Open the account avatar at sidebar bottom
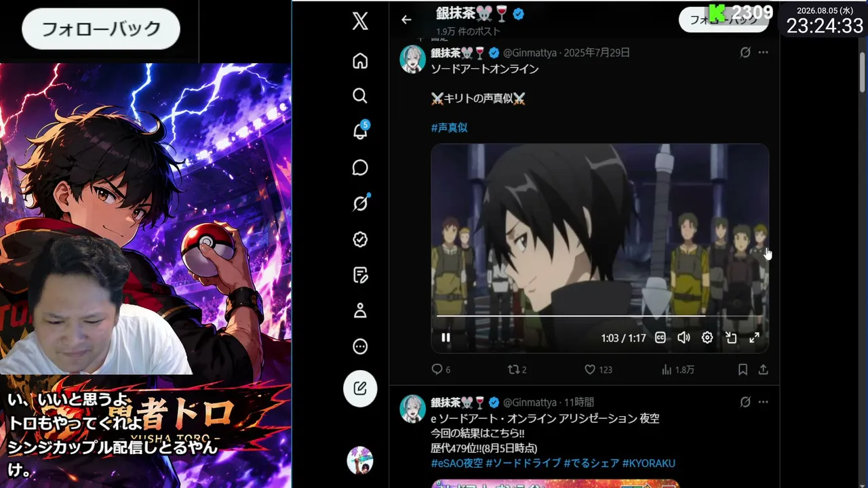868x488 pixels. 360,460
